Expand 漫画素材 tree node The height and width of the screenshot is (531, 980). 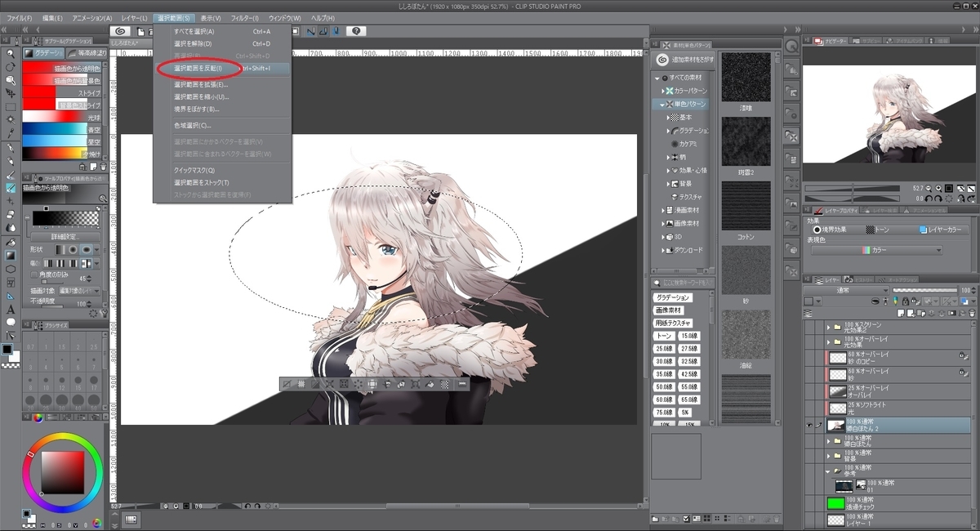pyautogui.click(x=662, y=210)
